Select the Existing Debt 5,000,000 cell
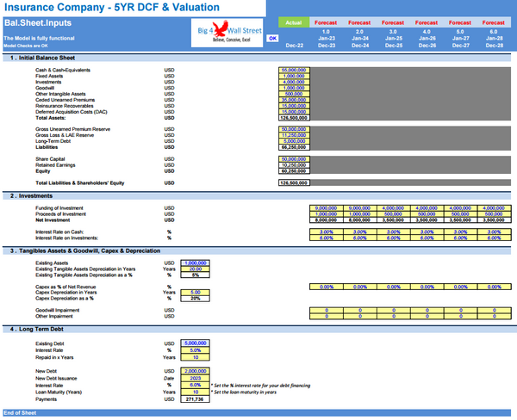This screenshot has width=517, height=420. click(196, 343)
